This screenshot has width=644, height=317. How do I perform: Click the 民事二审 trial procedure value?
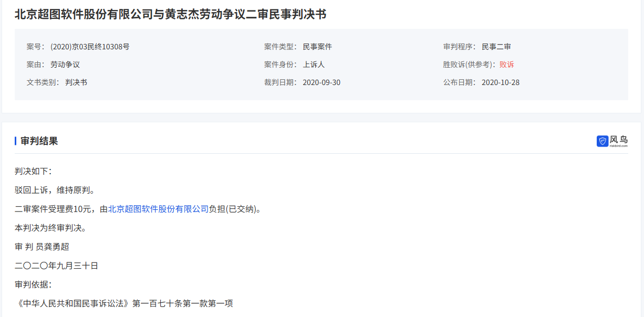496,47
